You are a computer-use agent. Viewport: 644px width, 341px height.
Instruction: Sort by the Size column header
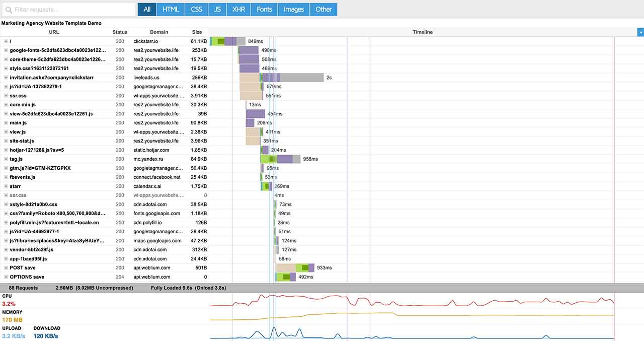coord(197,32)
